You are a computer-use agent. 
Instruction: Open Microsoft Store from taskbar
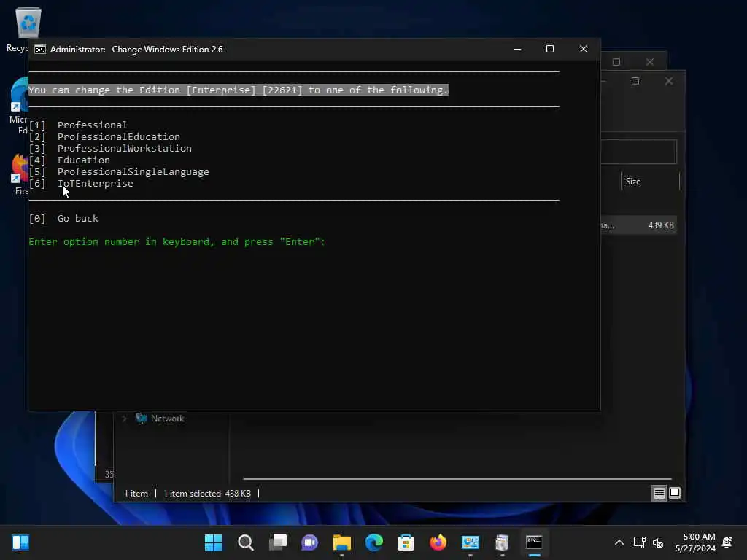click(x=406, y=542)
